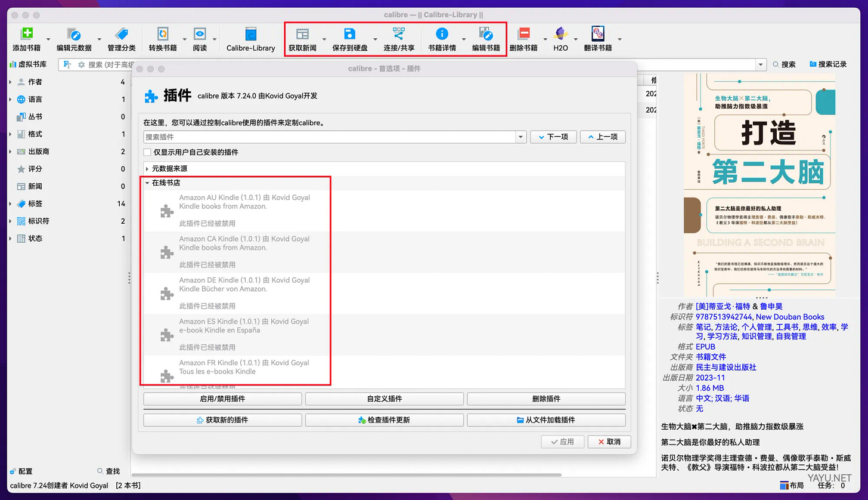Open the 布局 (Layout) button in status bar

coord(792,486)
